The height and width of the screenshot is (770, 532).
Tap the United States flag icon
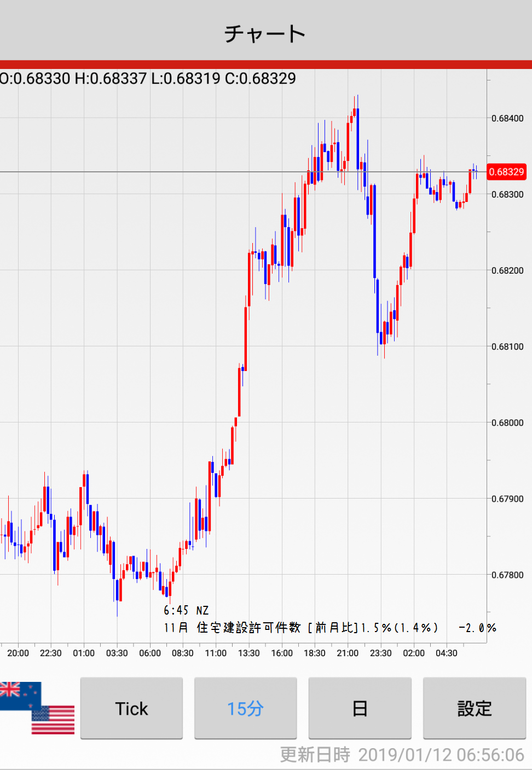pos(54,720)
